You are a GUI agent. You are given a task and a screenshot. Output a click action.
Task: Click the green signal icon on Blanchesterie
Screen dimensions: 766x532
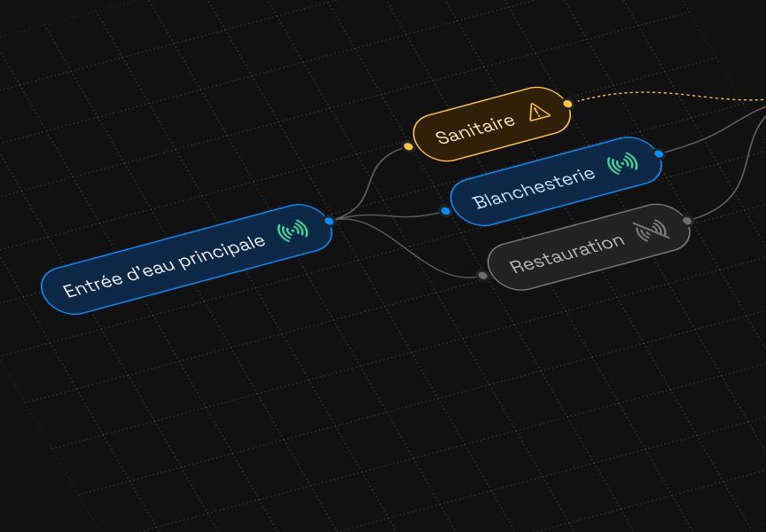click(623, 163)
